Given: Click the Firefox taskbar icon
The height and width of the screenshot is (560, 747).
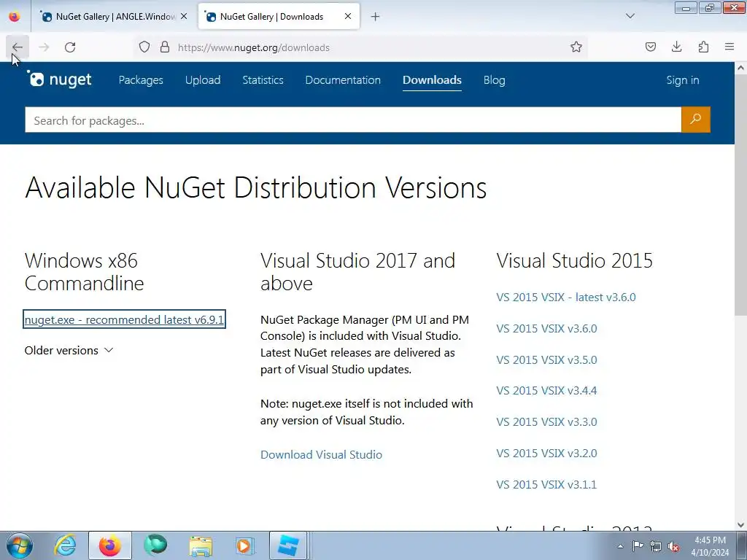Looking at the screenshot, I should (x=109, y=545).
